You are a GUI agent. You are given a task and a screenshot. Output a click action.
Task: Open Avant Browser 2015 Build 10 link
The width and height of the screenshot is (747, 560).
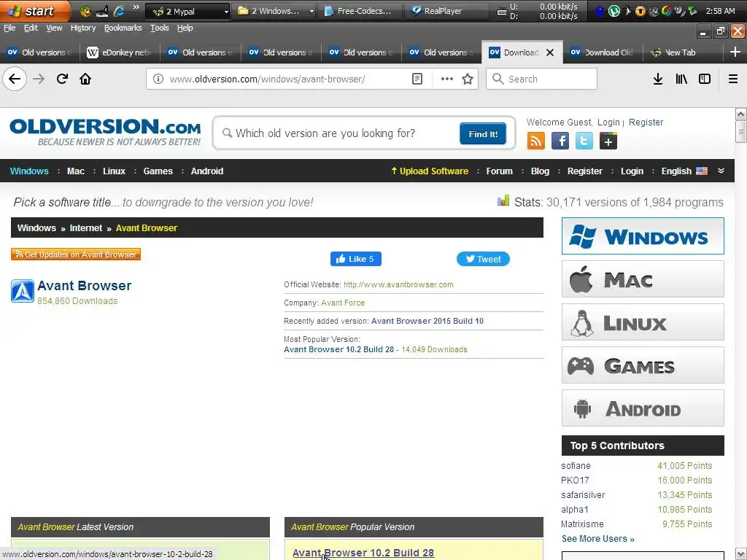click(427, 321)
